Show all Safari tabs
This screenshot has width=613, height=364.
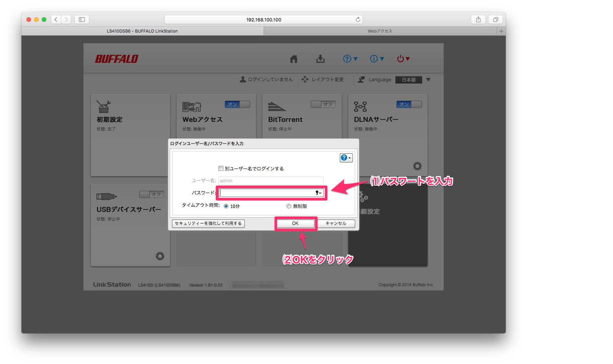[495, 20]
